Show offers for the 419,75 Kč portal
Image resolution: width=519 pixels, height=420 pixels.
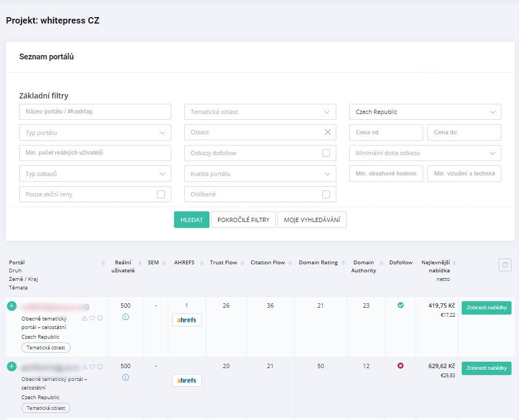click(486, 308)
